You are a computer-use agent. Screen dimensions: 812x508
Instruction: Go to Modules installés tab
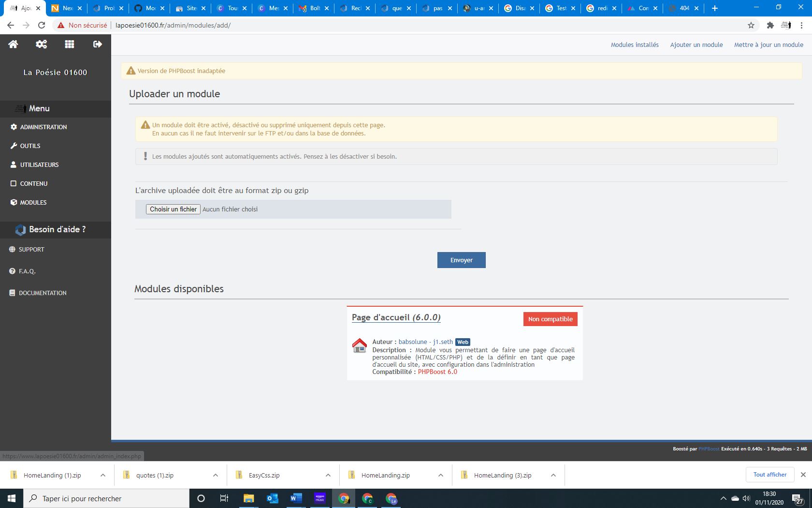pyautogui.click(x=635, y=45)
